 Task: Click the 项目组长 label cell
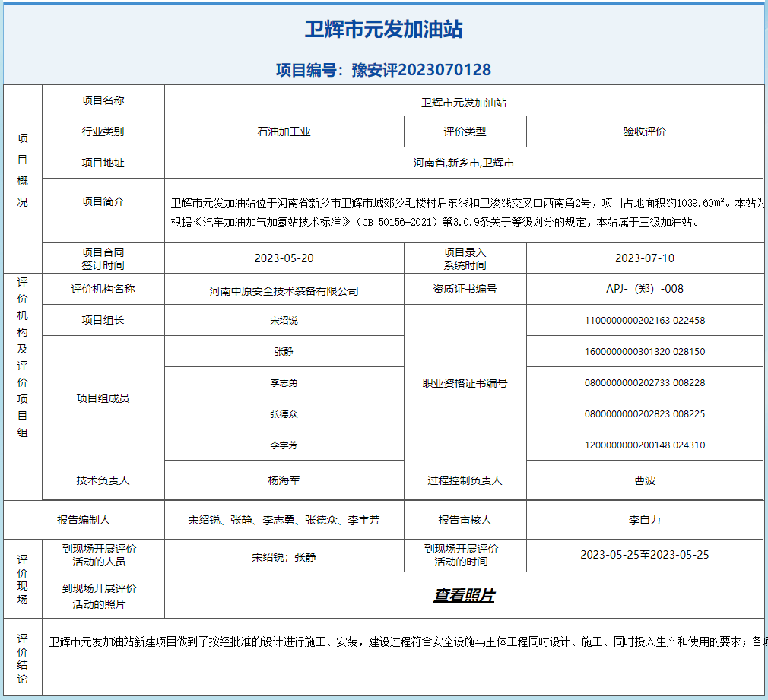point(103,320)
